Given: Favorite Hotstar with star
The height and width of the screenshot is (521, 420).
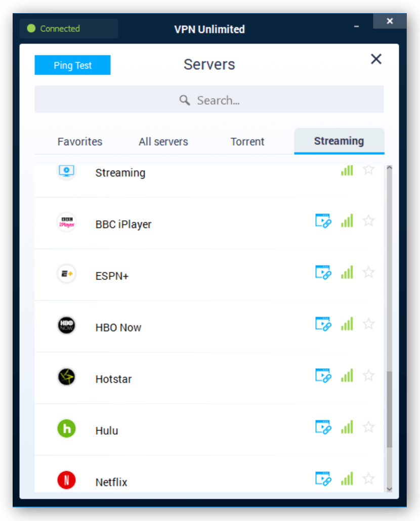Looking at the screenshot, I should [368, 375].
